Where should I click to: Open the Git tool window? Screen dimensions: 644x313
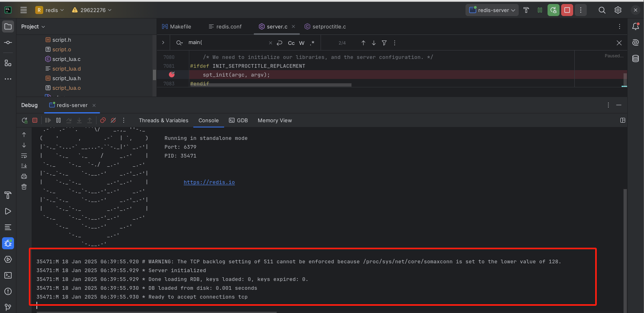8,307
